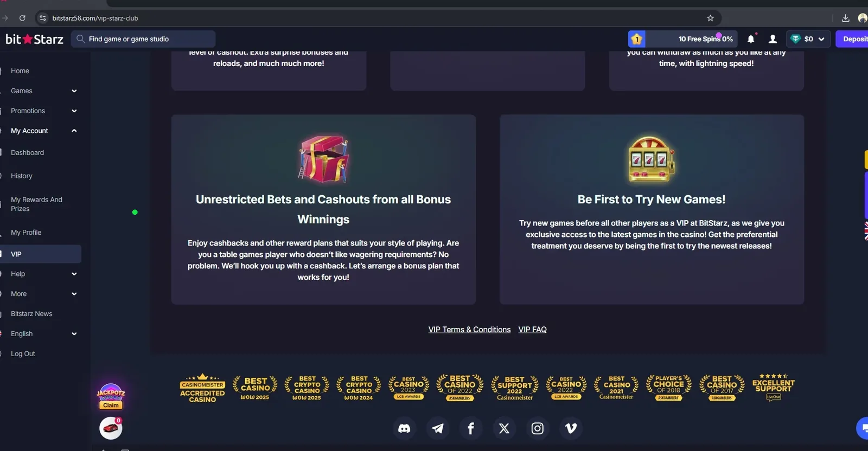Open VIP Terms & Conditions link
Screen dimensions: 868x451
click(469, 330)
